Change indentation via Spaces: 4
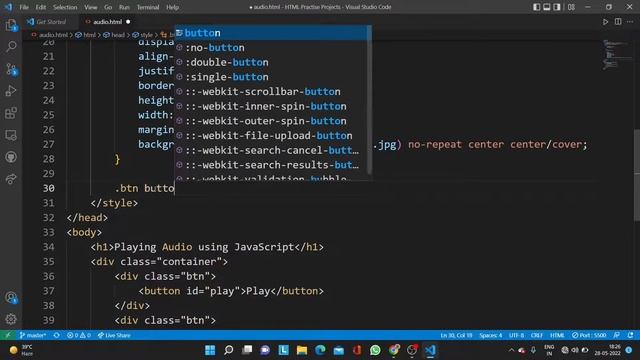 491,335
